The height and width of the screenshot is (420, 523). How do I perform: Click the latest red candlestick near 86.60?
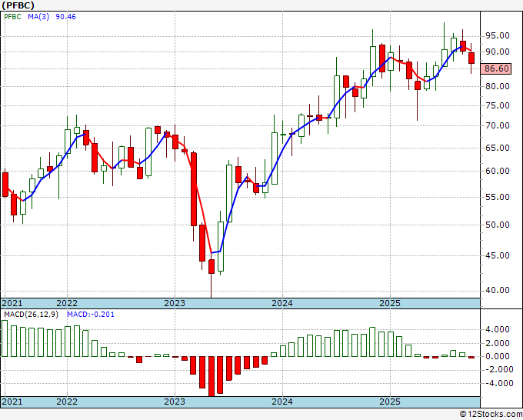[471, 58]
